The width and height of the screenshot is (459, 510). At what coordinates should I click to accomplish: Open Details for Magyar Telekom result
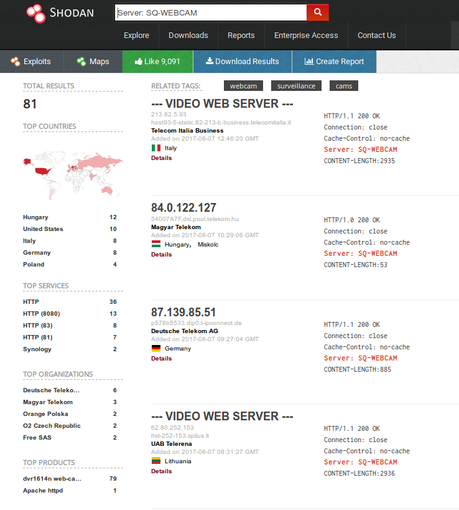pos(161,255)
